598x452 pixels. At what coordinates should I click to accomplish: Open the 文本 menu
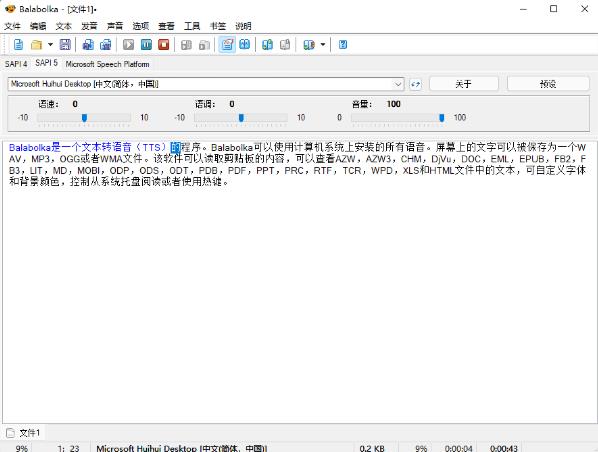(64, 26)
